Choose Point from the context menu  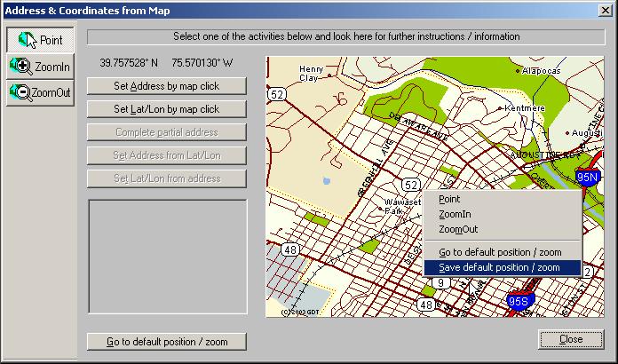click(449, 200)
